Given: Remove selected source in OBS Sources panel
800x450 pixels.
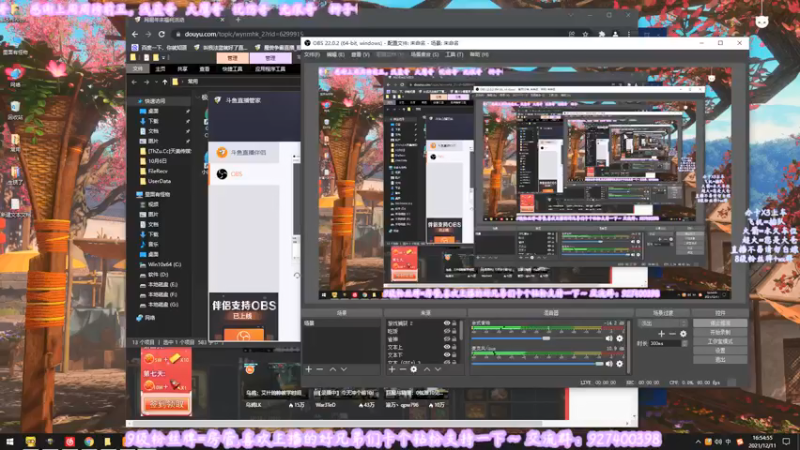Looking at the screenshot, I should (403, 369).
